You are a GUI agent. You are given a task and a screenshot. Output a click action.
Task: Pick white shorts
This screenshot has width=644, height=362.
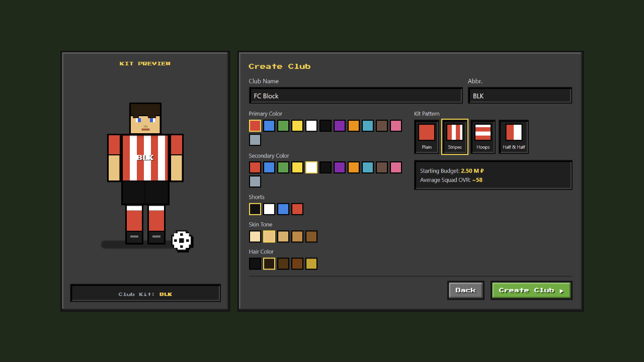pos(269,209)
